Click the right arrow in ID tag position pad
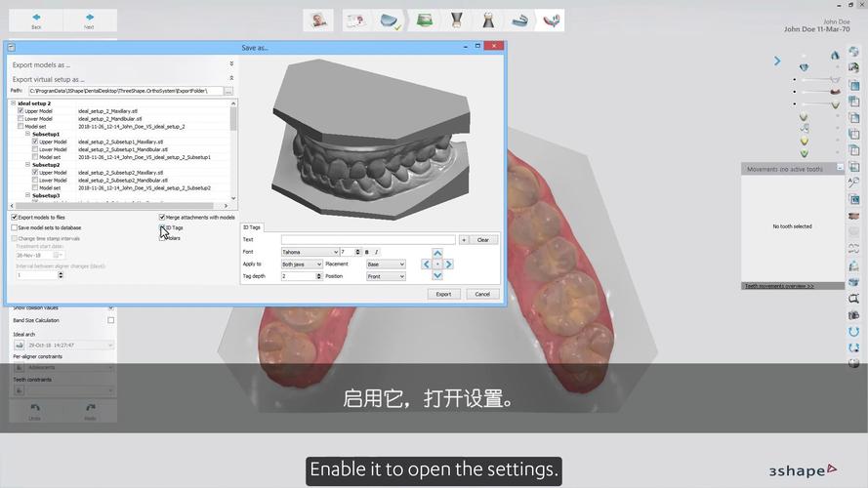This screenshot has height=488, width=868. [x=449, y=264]
